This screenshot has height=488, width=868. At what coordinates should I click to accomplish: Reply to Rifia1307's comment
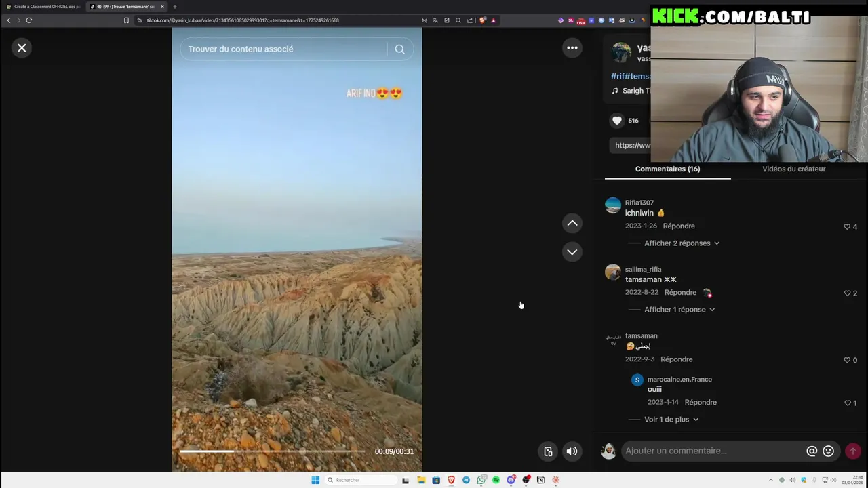(679, 226)
